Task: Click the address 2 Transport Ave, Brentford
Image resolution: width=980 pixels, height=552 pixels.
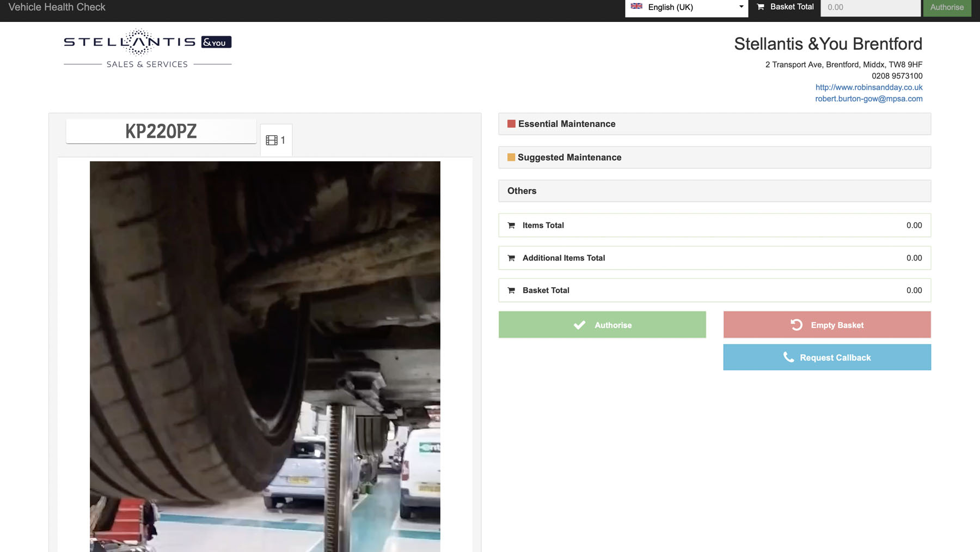Action: [x=844, y=64]
